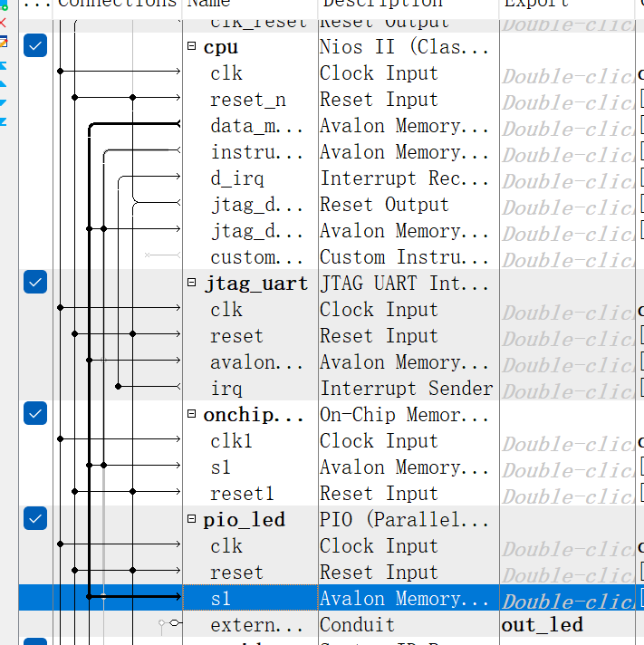Select the avalon... interface under jtag_uart
This screenshot has width=644, height=645.
coord(256,362)
